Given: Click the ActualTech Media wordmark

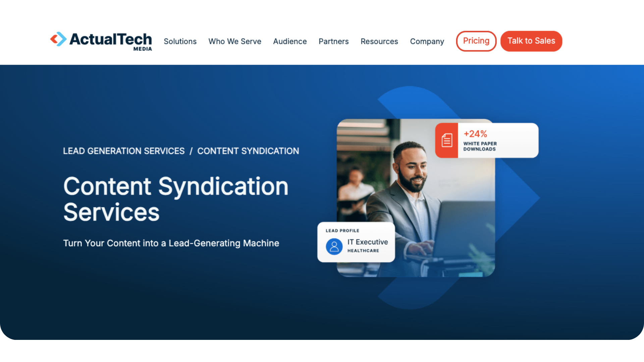Looking at the screenshot, I should click(110, 40).
